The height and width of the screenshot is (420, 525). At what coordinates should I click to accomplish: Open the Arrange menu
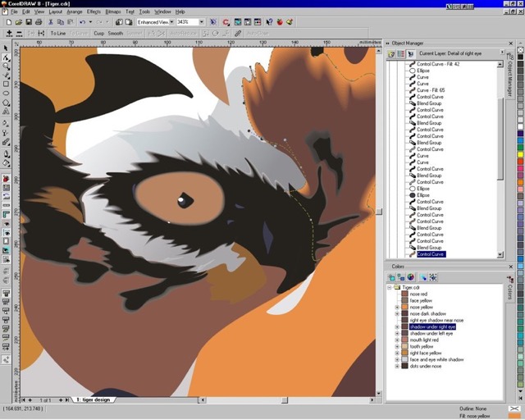point(75,11)
